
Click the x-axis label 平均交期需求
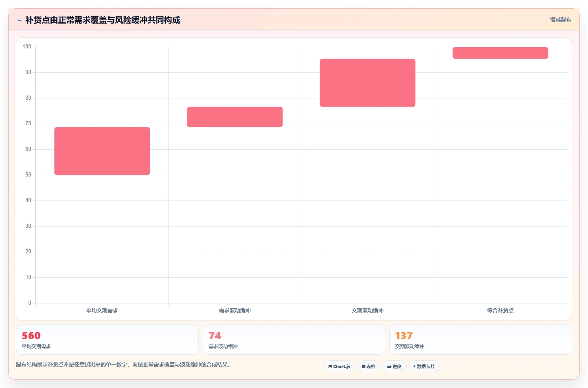(102, 310)
